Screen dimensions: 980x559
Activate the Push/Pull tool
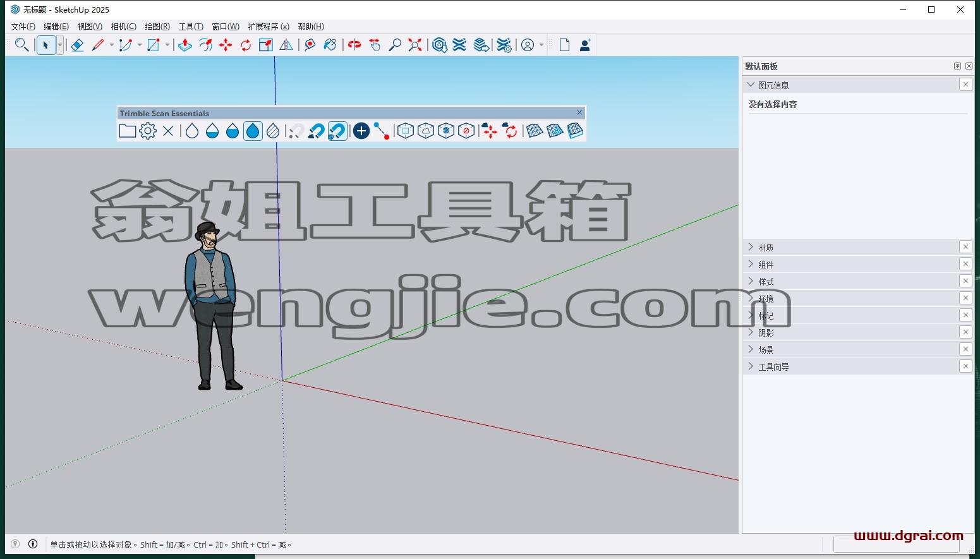pos(185,45)
